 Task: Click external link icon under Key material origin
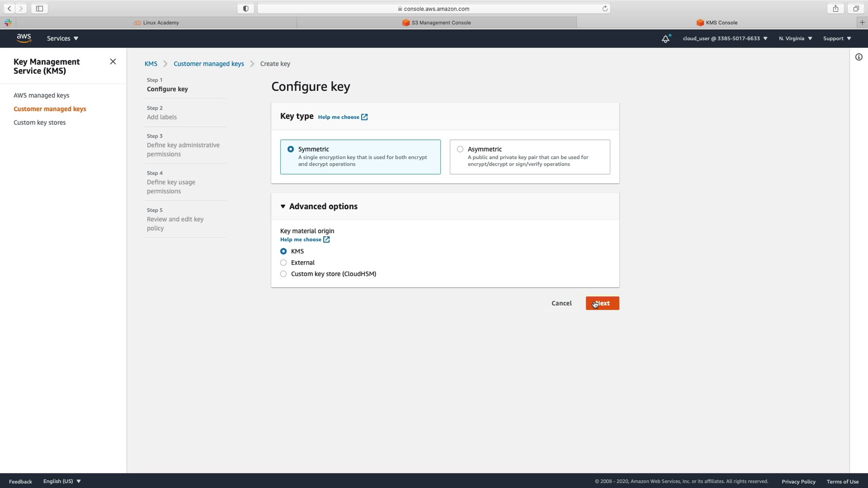326,240
